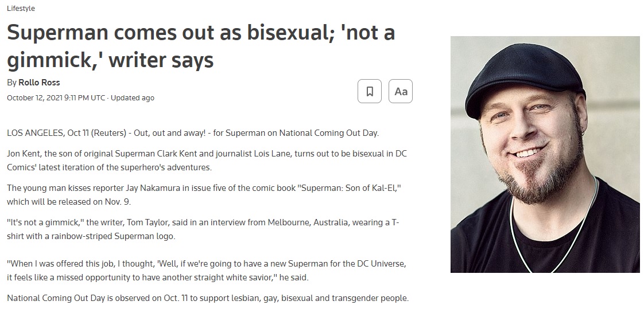Image resolution: width=644 pixels, height=309 pixels.
Task: Click the DC Comics' latest iteration sentence
Action: click(x=109, y=167)
